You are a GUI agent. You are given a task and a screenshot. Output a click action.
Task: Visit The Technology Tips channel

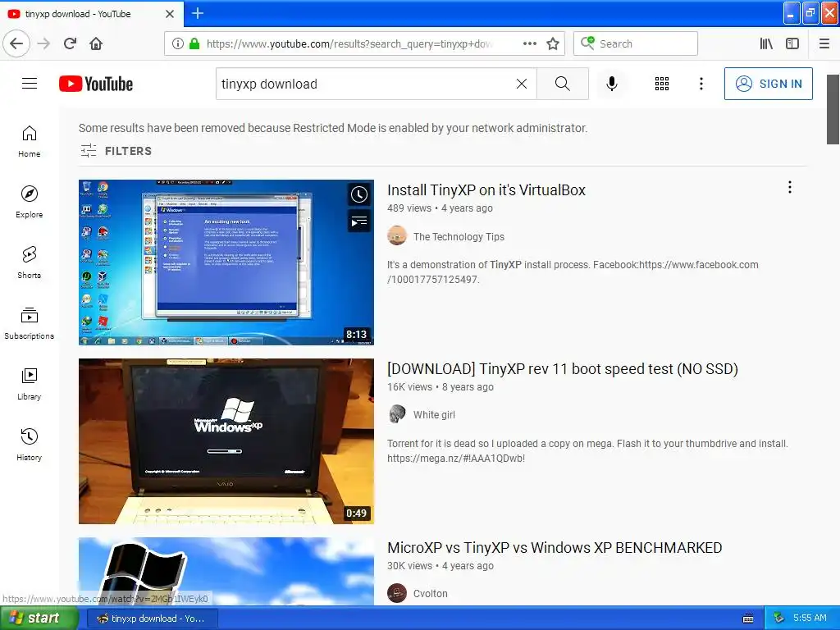[459, 237]
